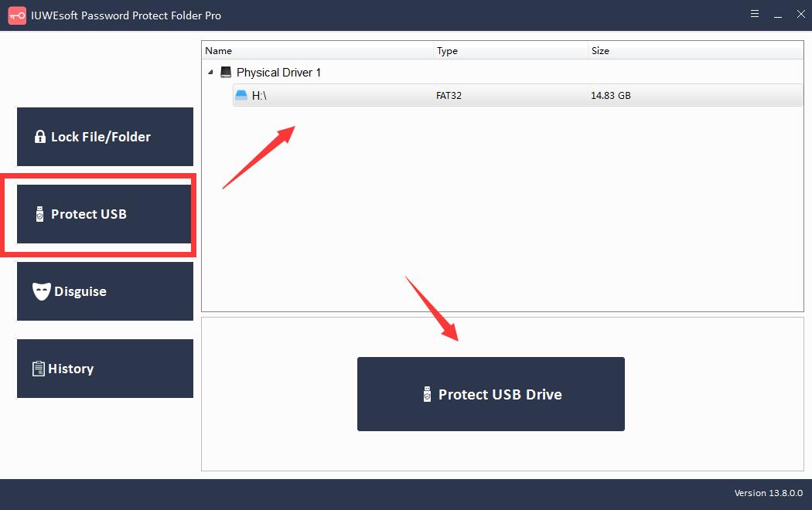Open the hamburger menu in title bar
Image resolution: width=812 pixels, height=510 pixels.
pos(755,14)
